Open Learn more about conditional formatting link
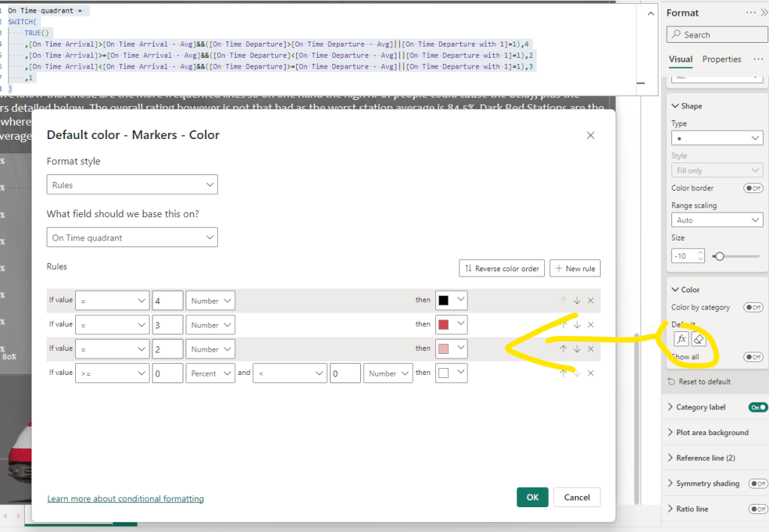Viewport: 769px width, 532px height. (126, 499)
